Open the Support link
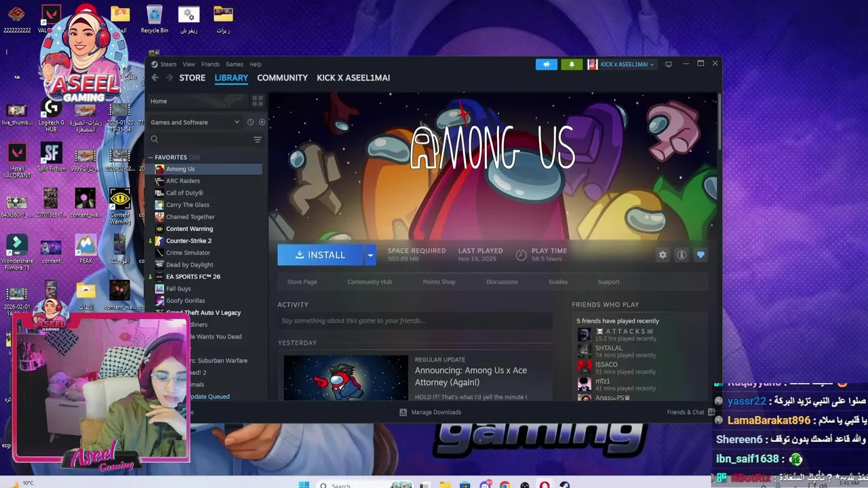This screenshot has height=488, width=868. pyautogui.click(x=608, y=282)
